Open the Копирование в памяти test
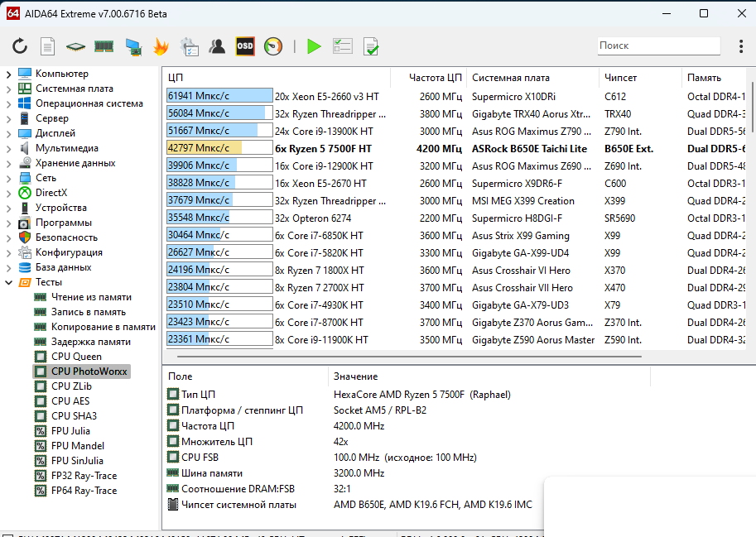This screenshot has height=537, width=756. 104,327
